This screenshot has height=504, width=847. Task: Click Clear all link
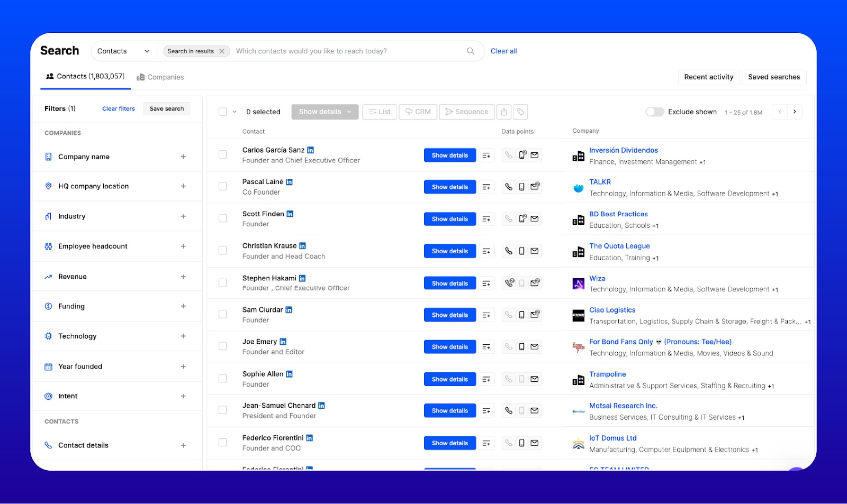tap(503, 51)
